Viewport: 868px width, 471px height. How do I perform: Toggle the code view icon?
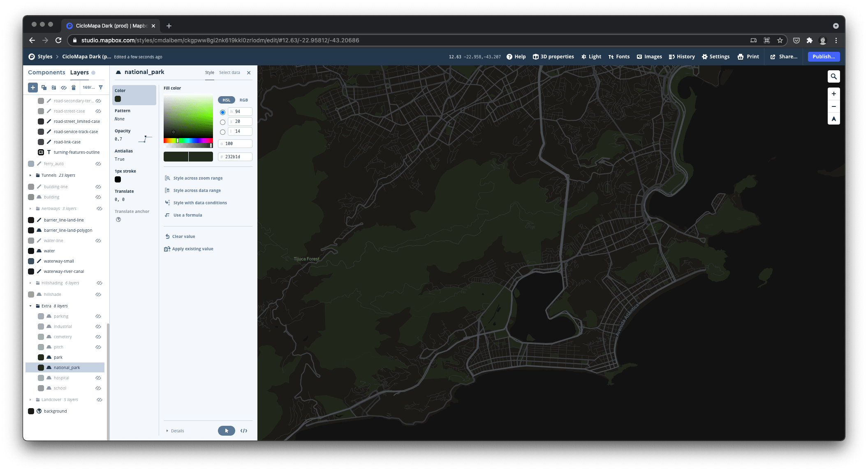click(244, 431)
